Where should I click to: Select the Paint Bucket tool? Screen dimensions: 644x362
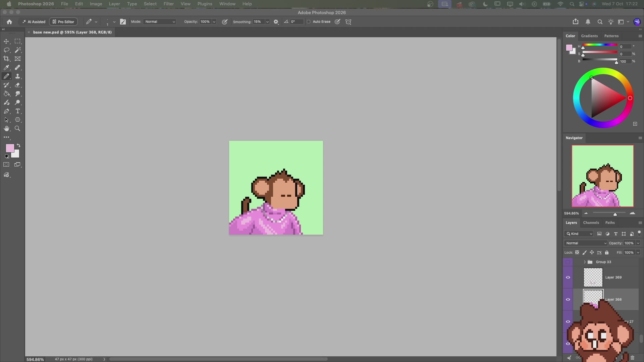[6, 94]
